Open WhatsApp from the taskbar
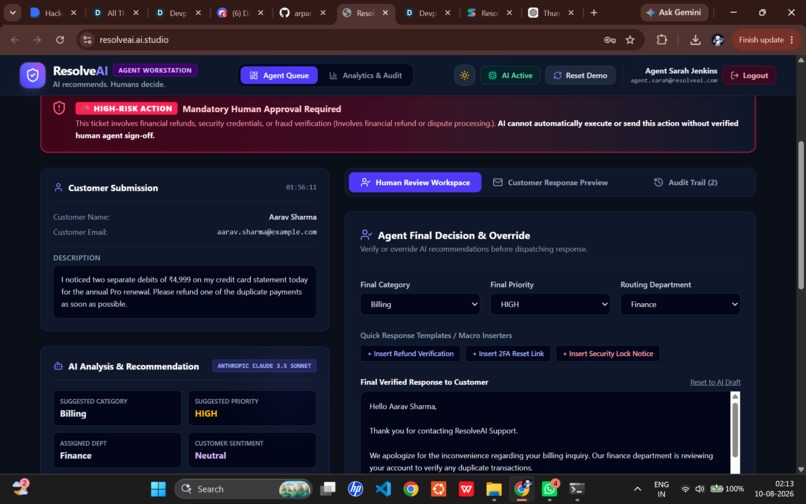The height and width of the screenshot is (504, 806). (549, 489)
